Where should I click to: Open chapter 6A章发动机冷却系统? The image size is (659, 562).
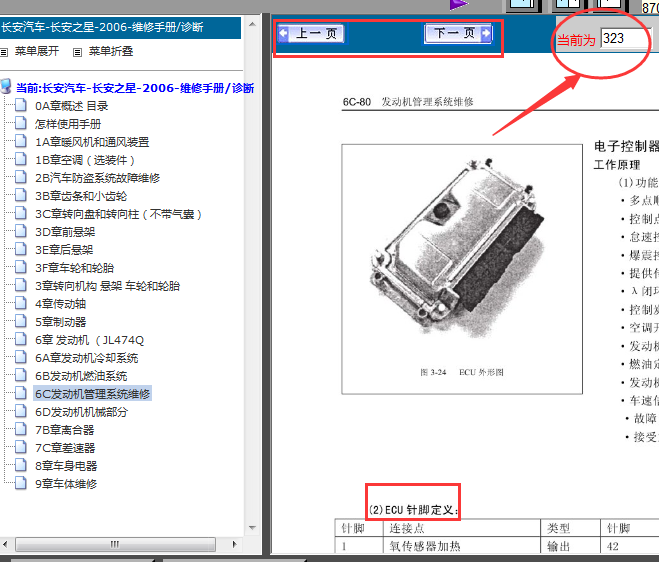point(87,358)
